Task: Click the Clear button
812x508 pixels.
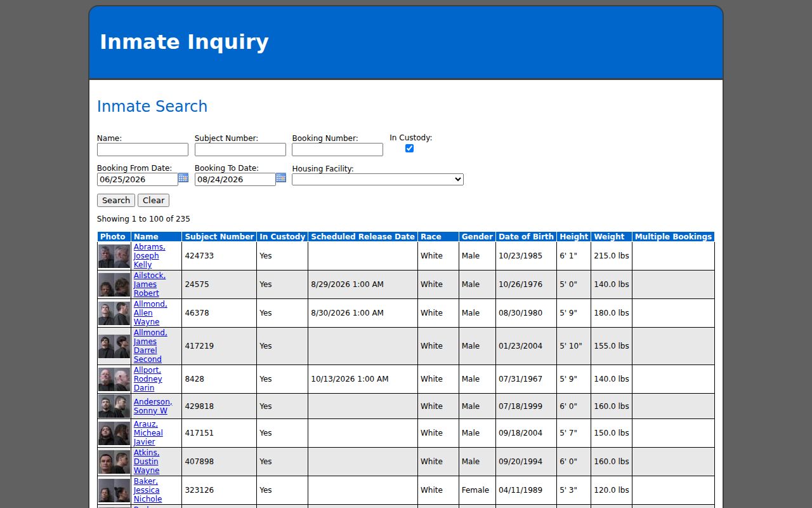Action: tap(154, 200)
